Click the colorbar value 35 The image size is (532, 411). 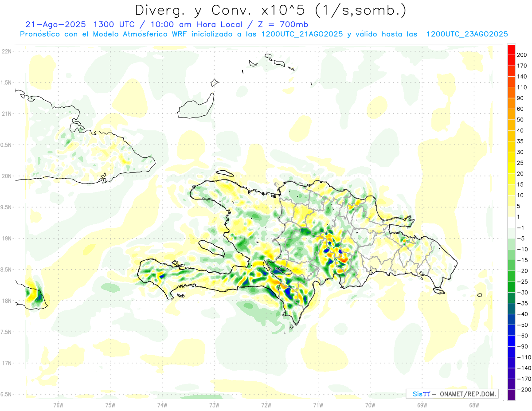pyautogui.click(x=521, y=141)
